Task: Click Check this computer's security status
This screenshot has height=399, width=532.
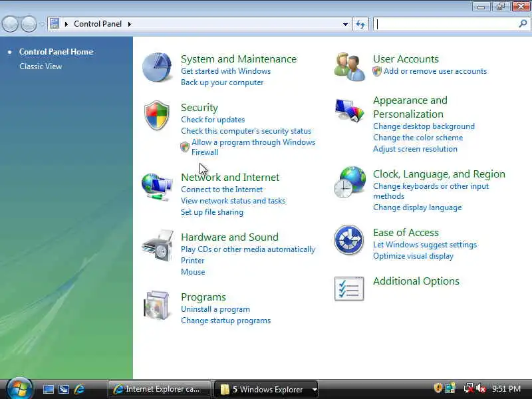Action: point(246,130)
